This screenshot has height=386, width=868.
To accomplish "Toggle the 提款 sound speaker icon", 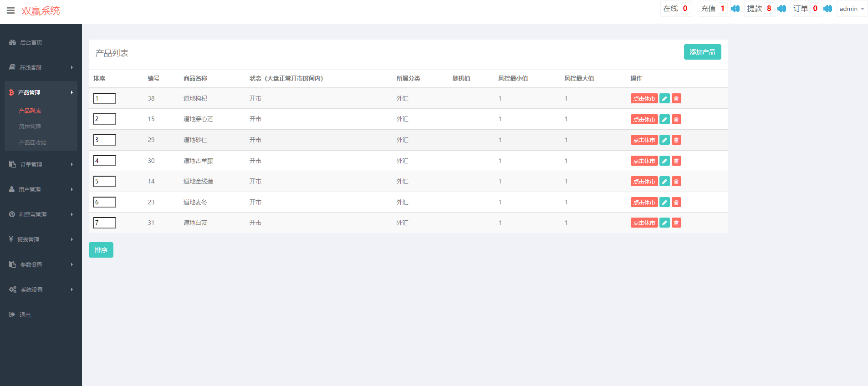I will tap(781, 9).
